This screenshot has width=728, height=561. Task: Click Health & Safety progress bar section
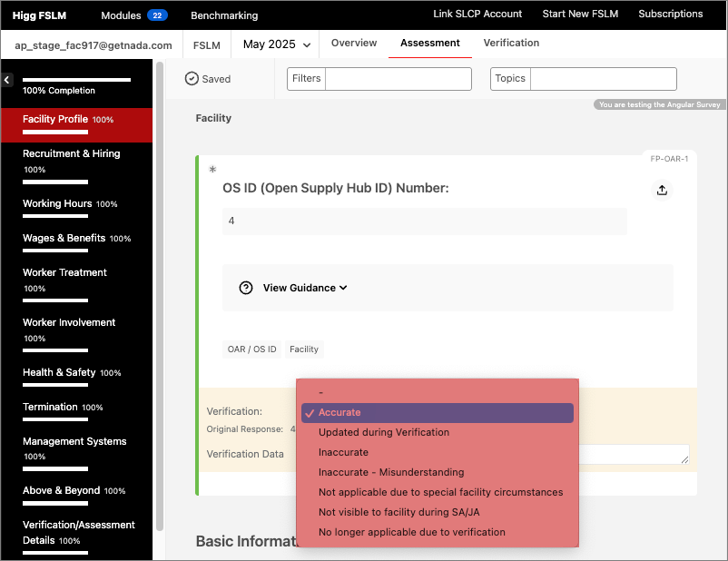tap(67, 388)
